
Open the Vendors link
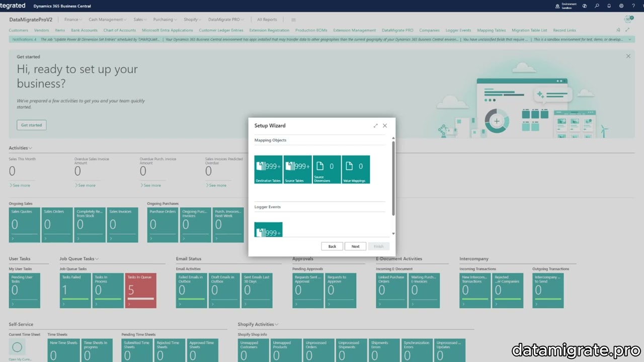tap(42, 30)
